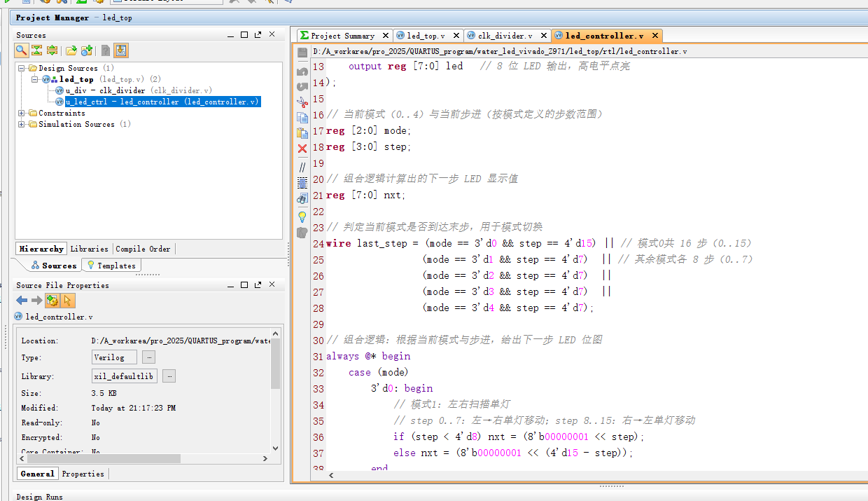Float the Source File Properties panel
868x501 pixels.
(258, 285)
